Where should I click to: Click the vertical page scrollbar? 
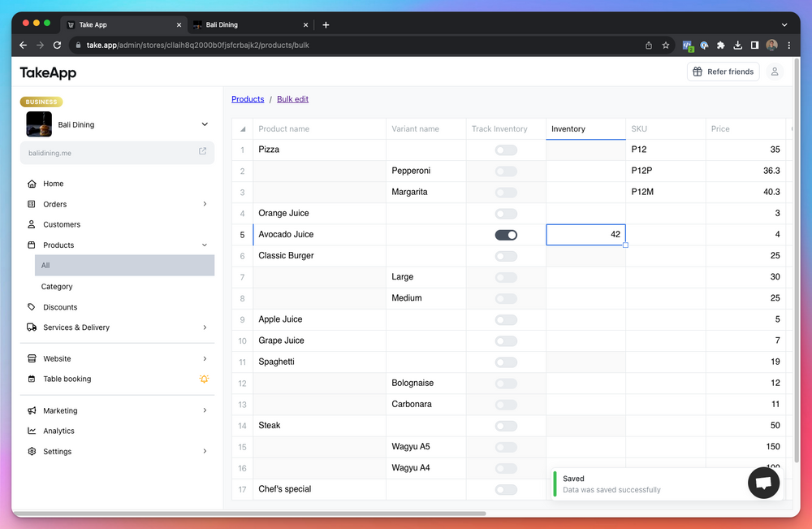click(797, 262)
